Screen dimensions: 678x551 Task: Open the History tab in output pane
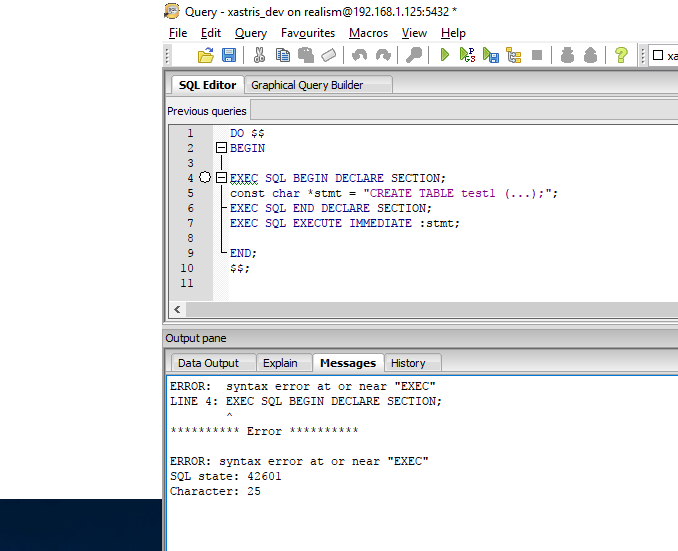408,363
